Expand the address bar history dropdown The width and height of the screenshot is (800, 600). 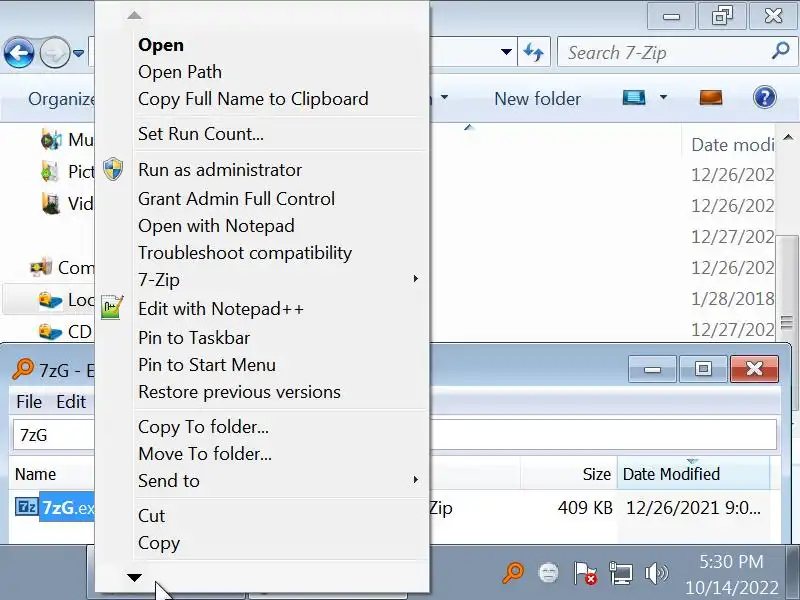(x=506, y=52)
